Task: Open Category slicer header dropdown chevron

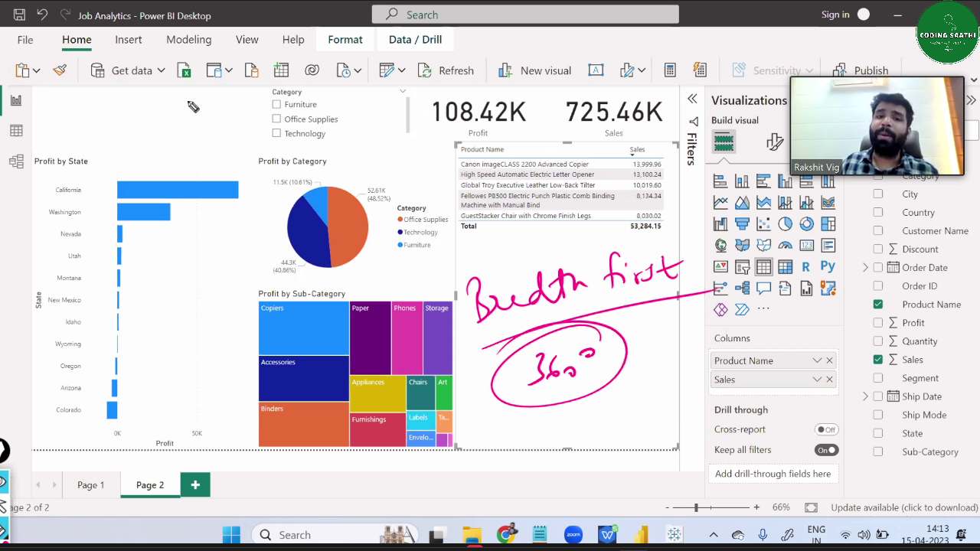Action: point(403,91)
